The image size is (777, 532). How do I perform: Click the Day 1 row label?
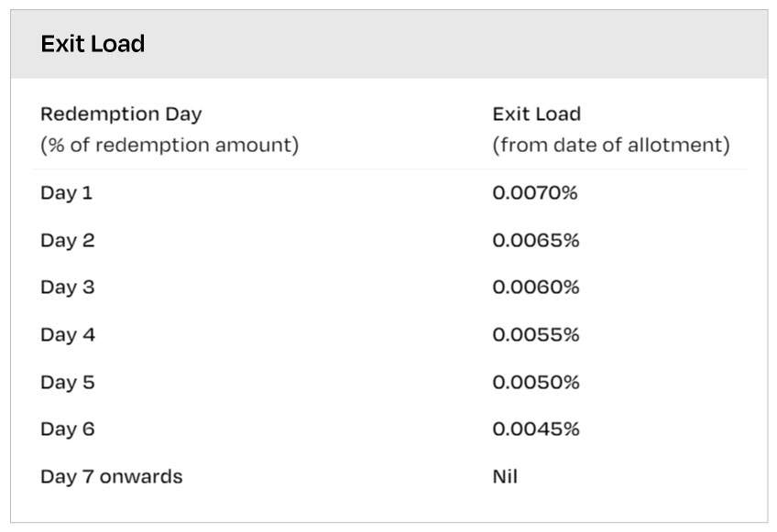point(66,193)
